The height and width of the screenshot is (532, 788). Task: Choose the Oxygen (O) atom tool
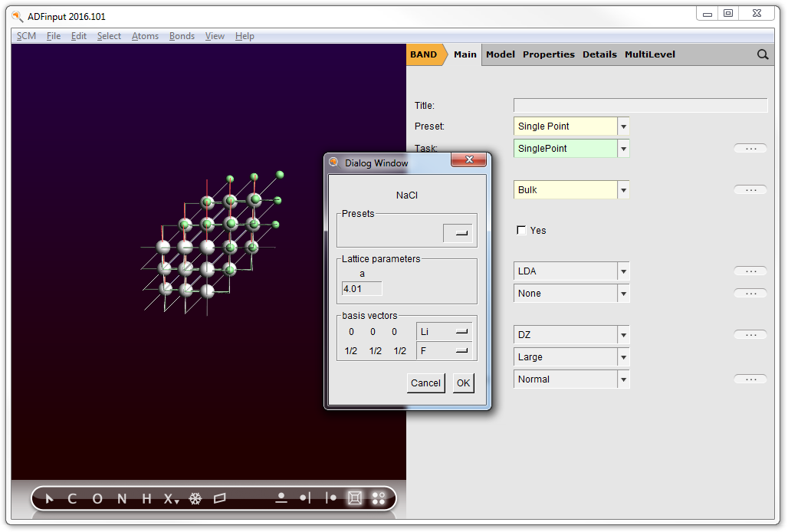click(97, 498)
